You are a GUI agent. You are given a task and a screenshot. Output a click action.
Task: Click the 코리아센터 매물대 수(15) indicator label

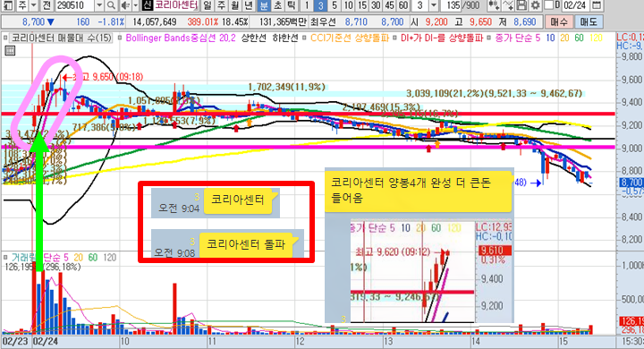point(62,38)
